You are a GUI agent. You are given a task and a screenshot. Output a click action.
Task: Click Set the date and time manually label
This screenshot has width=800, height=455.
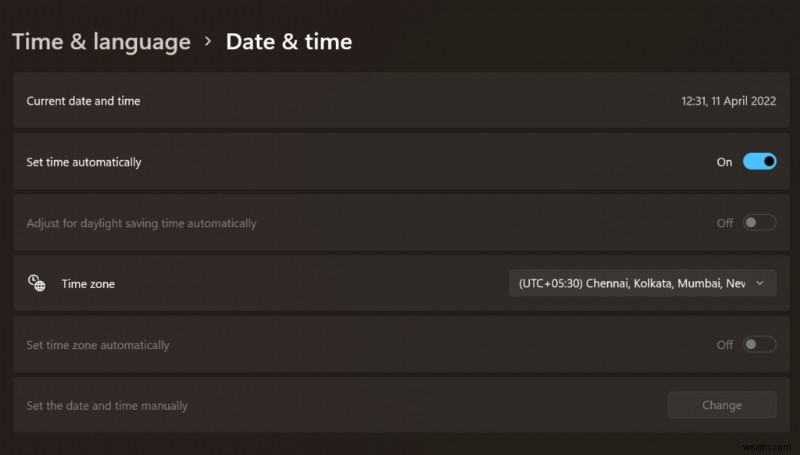tap(107, 406)
